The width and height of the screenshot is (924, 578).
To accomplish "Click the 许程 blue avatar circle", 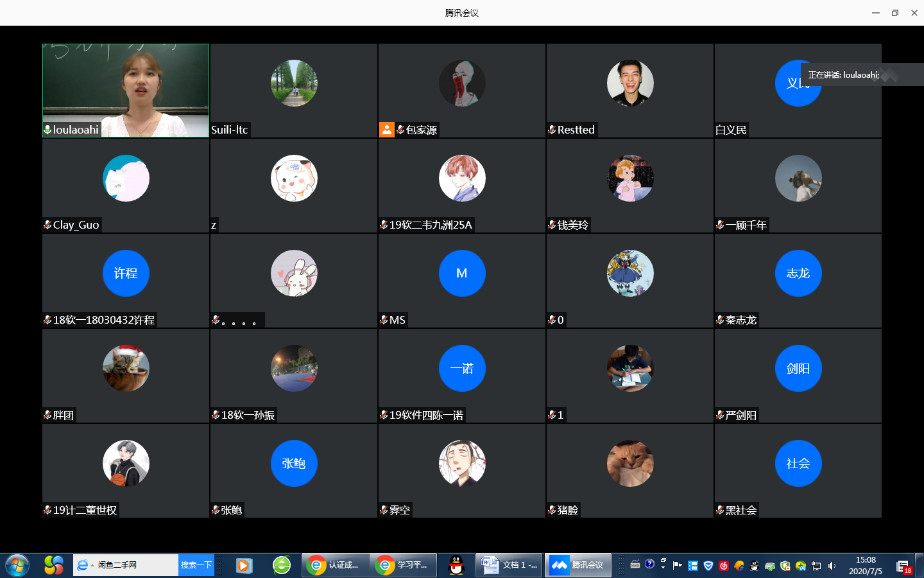I will [126, 273].
